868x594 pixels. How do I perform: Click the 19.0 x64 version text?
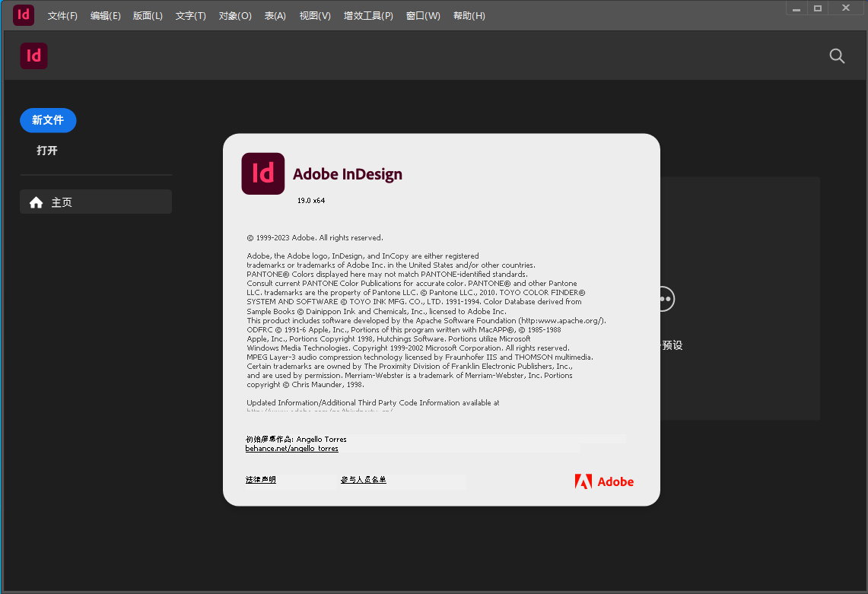(x=311, y=200)
